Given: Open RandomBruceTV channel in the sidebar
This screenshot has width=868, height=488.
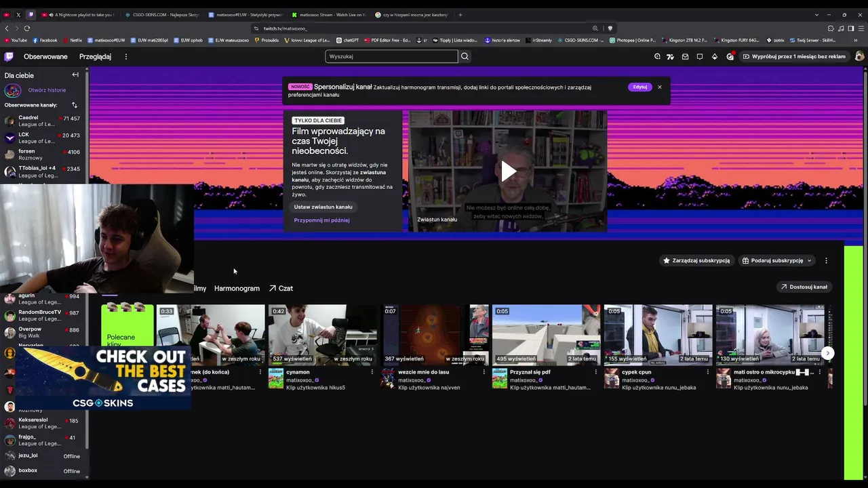Looking at the screenshot, I should click(x=43, y=315).
